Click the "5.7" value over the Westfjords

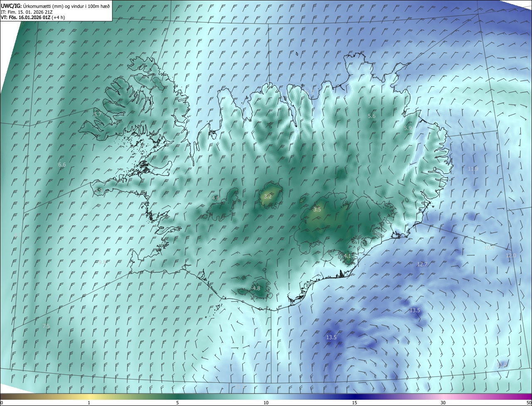(x=98, y=114)
